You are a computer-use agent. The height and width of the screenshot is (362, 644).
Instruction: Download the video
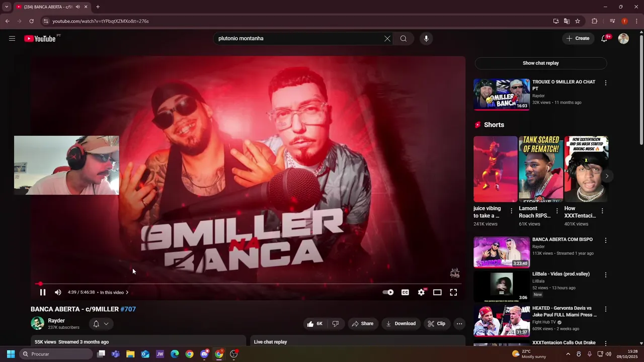point(400,324)
